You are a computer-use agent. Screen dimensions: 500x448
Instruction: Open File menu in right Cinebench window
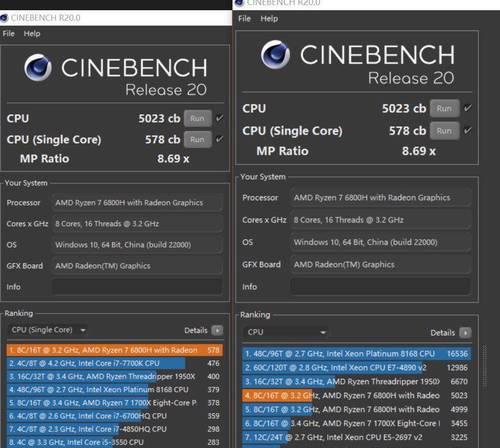[x=244, y=19]
